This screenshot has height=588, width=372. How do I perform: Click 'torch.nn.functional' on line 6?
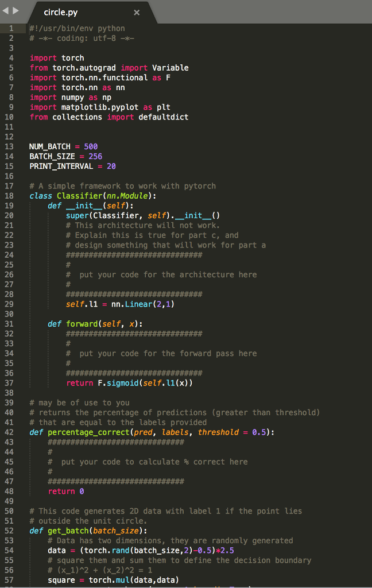(104, 78)
